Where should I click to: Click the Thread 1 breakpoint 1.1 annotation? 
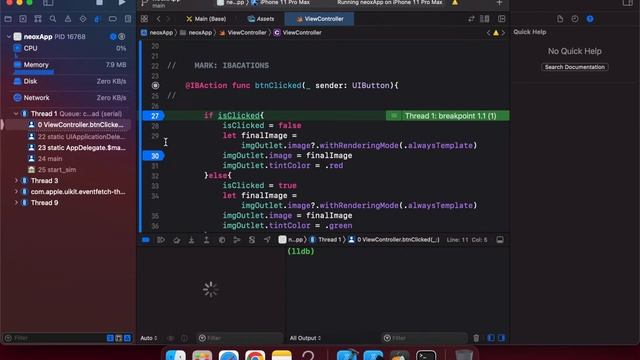(447, 116)
